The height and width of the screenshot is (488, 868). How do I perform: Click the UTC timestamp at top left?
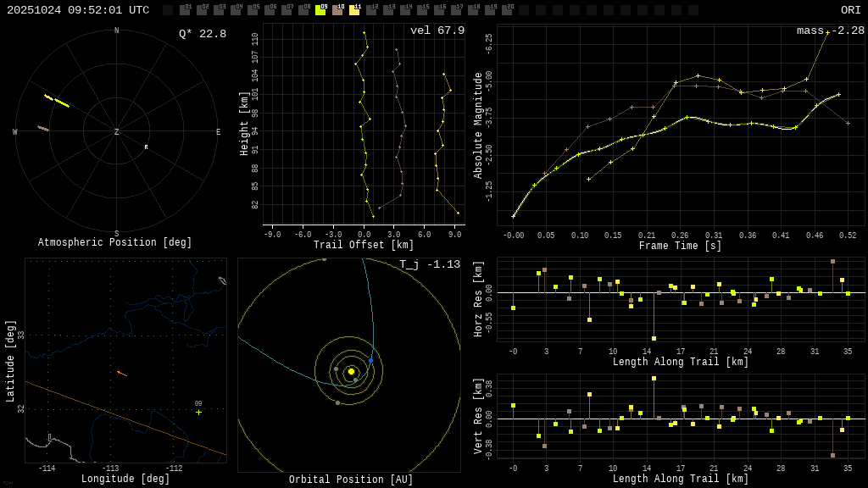click(78, 10)
